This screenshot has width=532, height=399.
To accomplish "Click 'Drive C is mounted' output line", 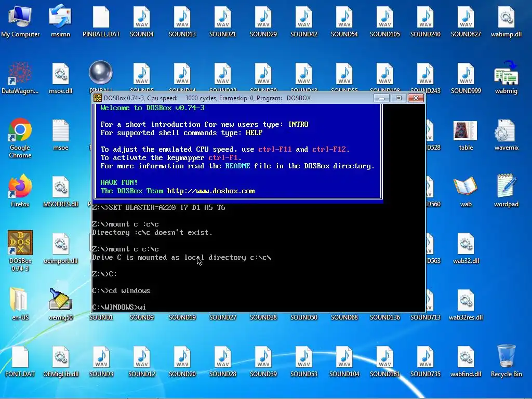I will point(181,258).
